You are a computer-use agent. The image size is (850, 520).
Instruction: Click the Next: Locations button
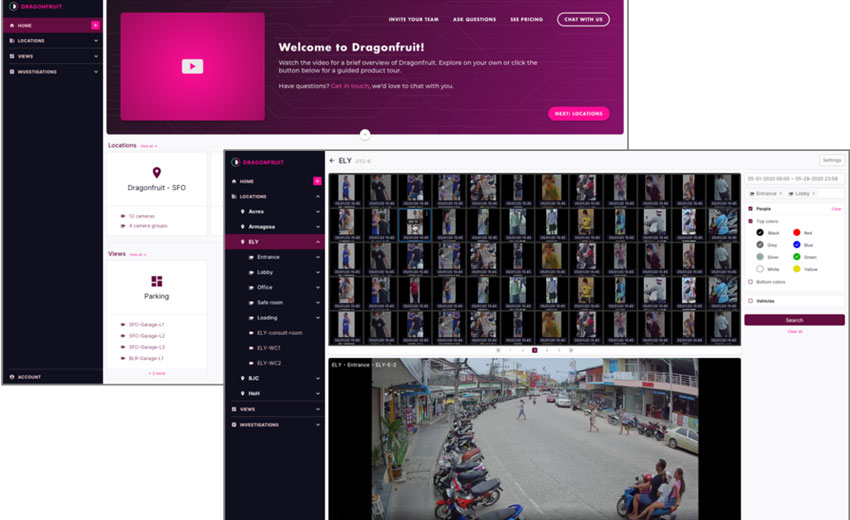[578, 113]
